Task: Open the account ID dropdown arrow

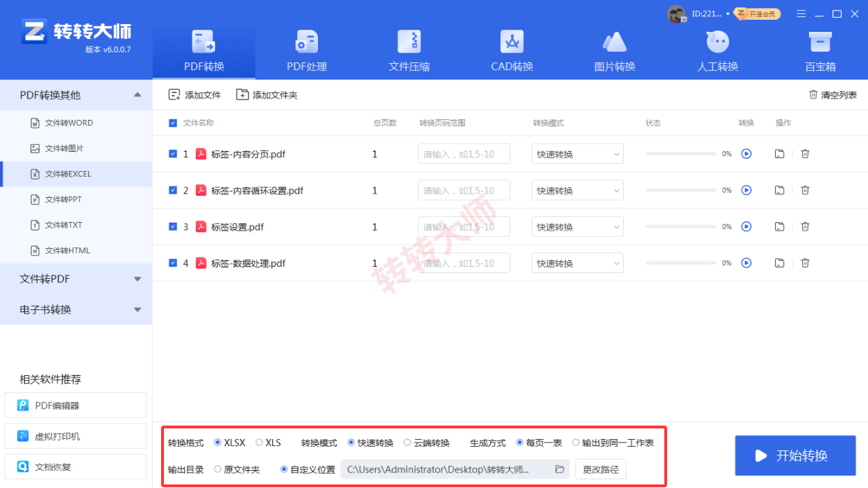Action: pyautogui.click(x=728, y=14)
